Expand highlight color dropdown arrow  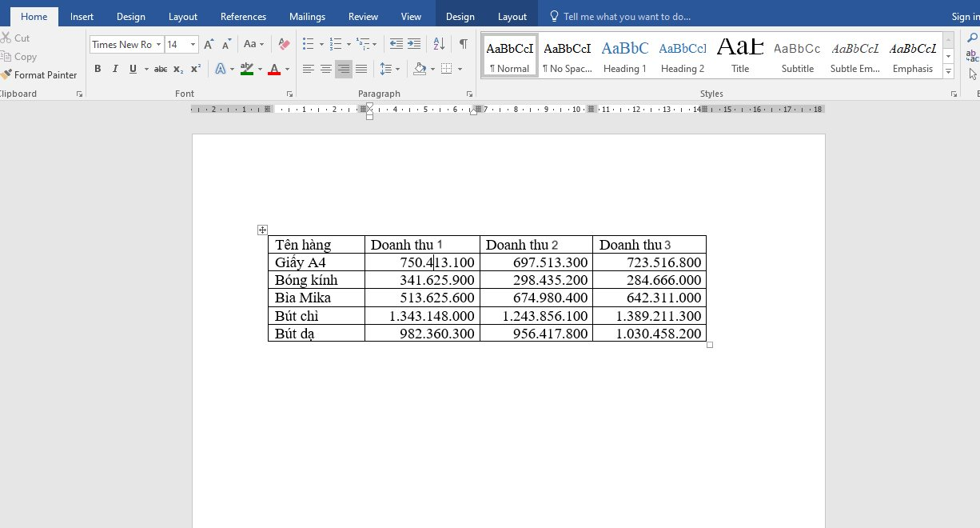tap(260, 70)
